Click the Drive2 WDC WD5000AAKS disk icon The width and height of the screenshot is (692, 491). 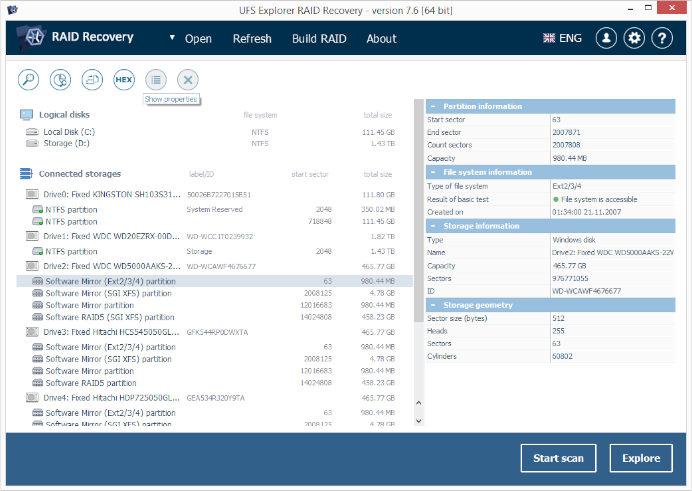pyautogui.click(x=32, y=266)
